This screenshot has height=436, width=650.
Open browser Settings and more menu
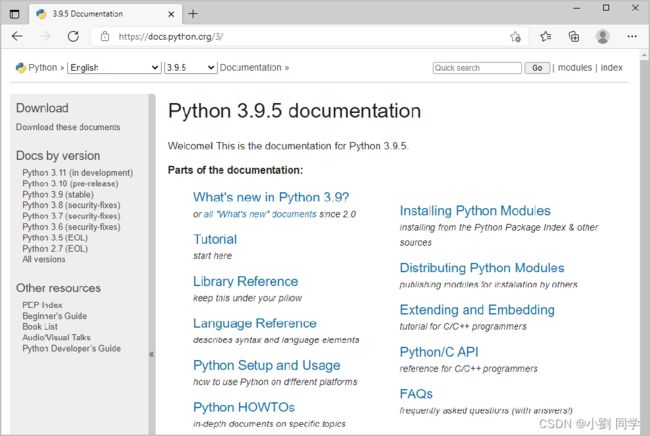[632, 36]
